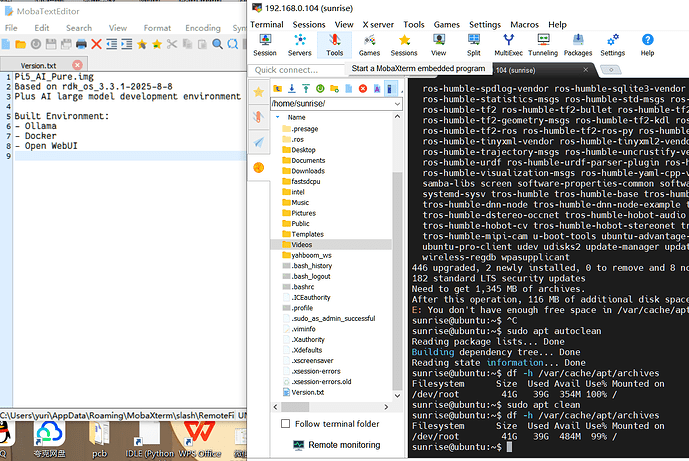Click the Reload icon in MobaTextEditor

pyautogui.click(x=36, y=44)
